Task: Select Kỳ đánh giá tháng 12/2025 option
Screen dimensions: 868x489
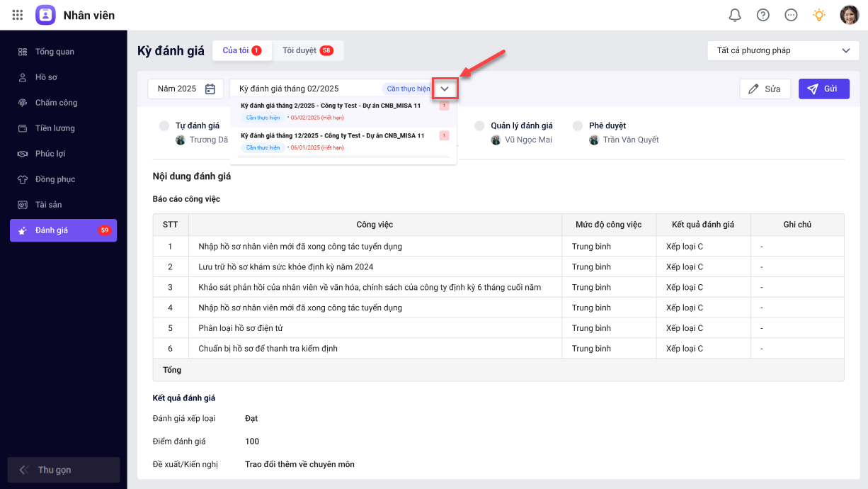Action: point(343,141)
